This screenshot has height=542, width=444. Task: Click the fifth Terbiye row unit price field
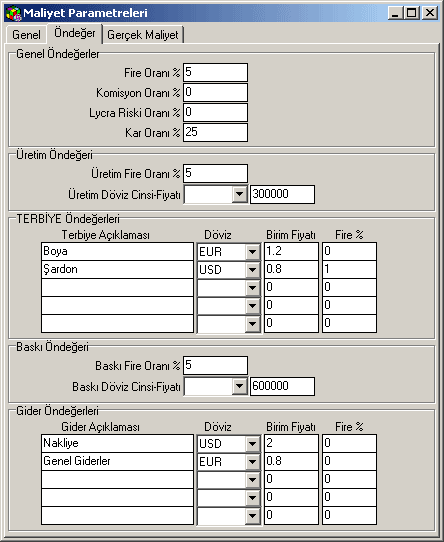(291, 323)
